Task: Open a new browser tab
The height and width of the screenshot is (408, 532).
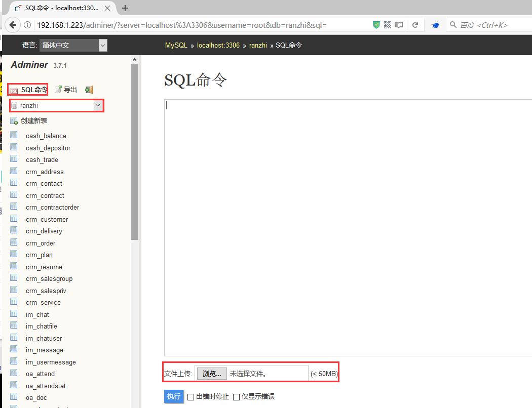Action: (125, 8)
